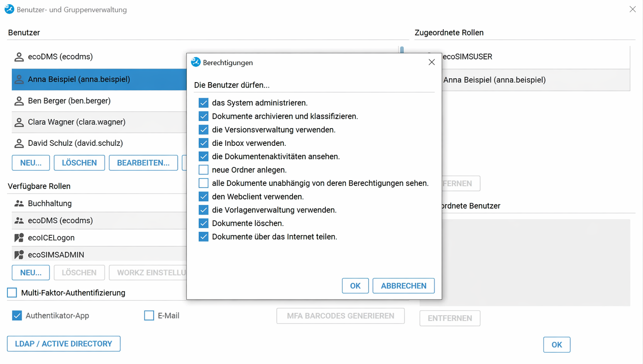Click the system role icon beside ecoICELogon
Screen dimensions: 643x364
coord(19,238)
